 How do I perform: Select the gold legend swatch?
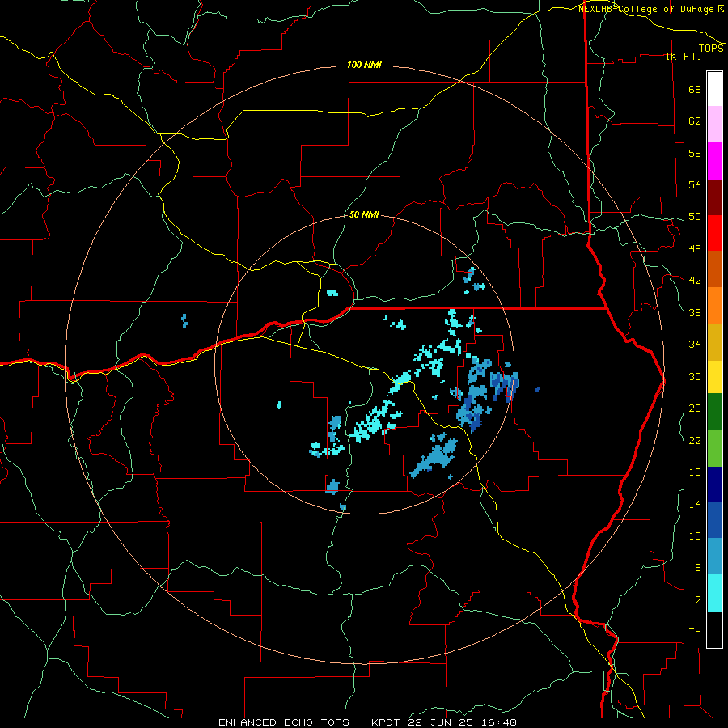coord(714,342)
